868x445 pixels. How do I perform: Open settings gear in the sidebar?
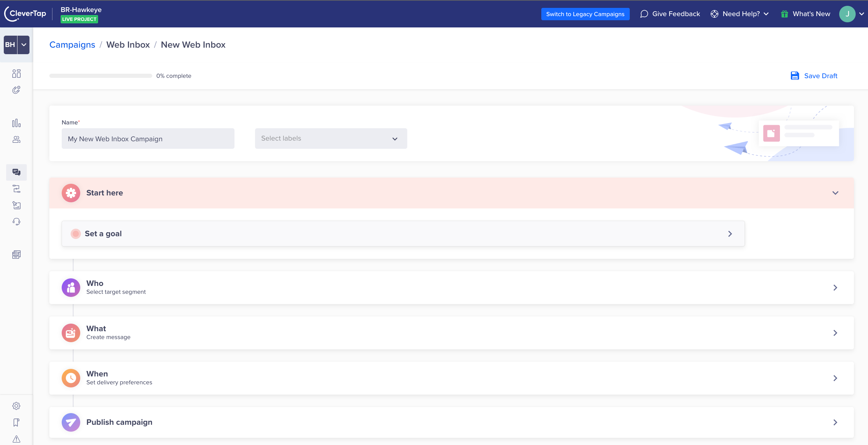pyautogui.click(x=16, y=406)
